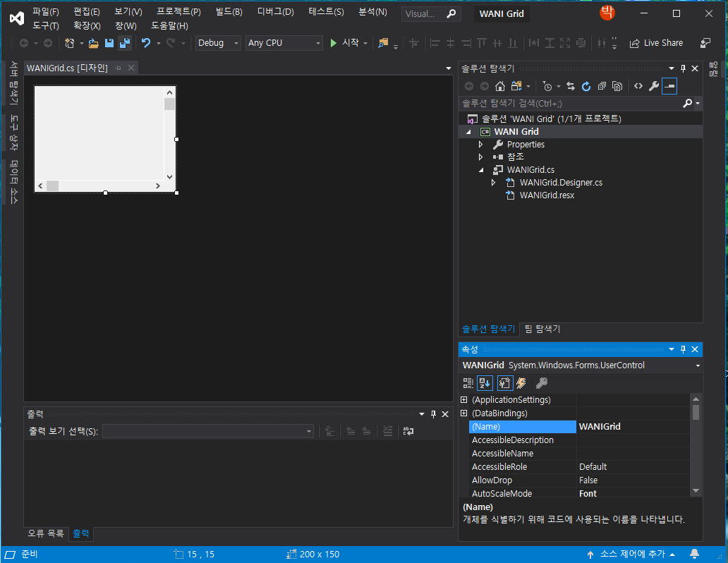728x563 pixels.
Task: Open the 확장(X) menu
Action: [87, 26]
